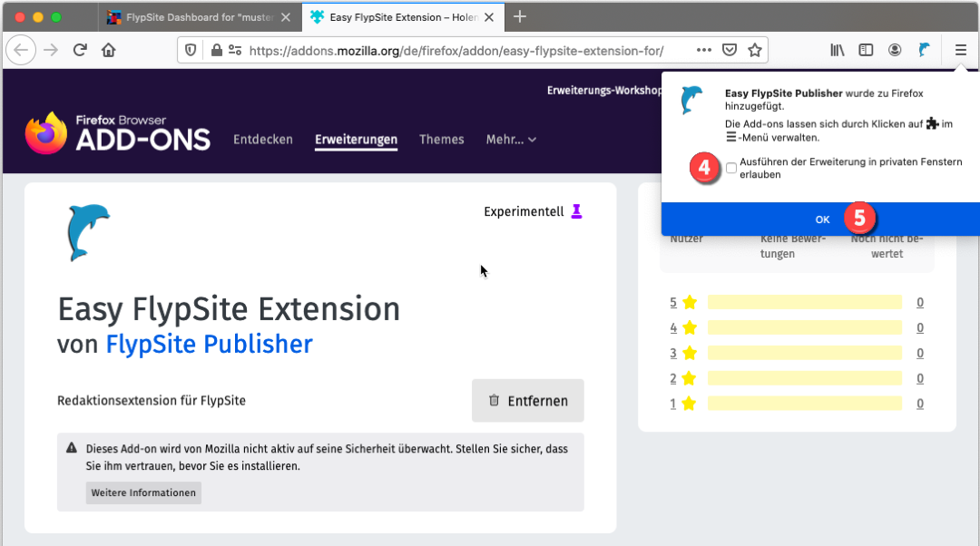The height and width of the screenshot is (546, 980).
Task: Open the Firefox account icon
Action: tap(895, 50)
